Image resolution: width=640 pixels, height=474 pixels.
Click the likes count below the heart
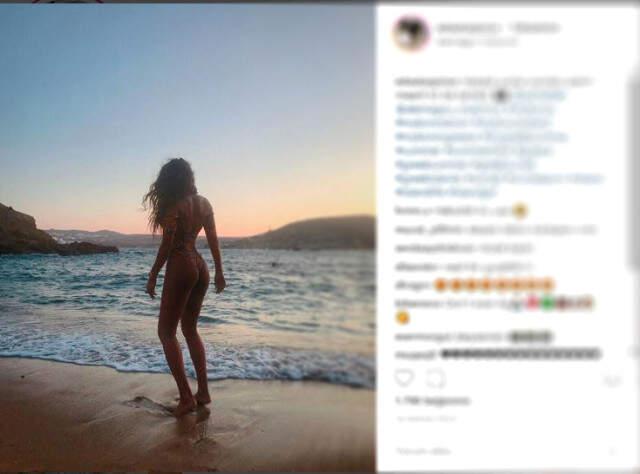pos(433,401)
